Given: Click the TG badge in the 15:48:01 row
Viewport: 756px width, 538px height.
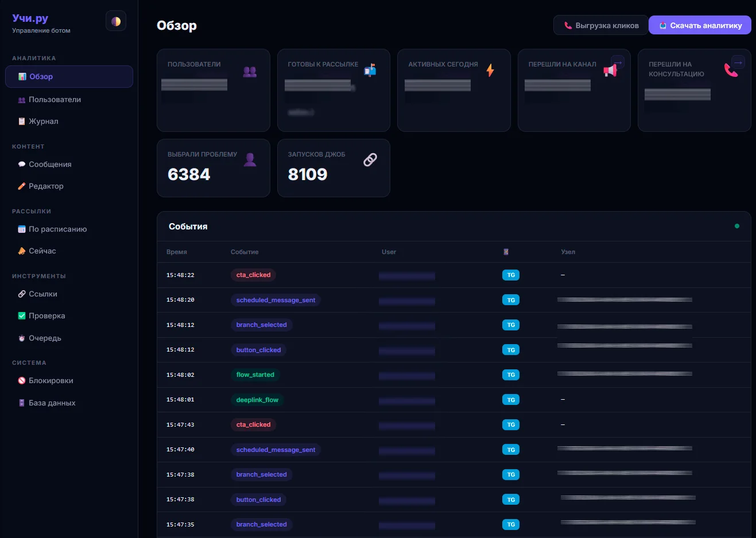Looking at the screenshot, I should [511, 400].
